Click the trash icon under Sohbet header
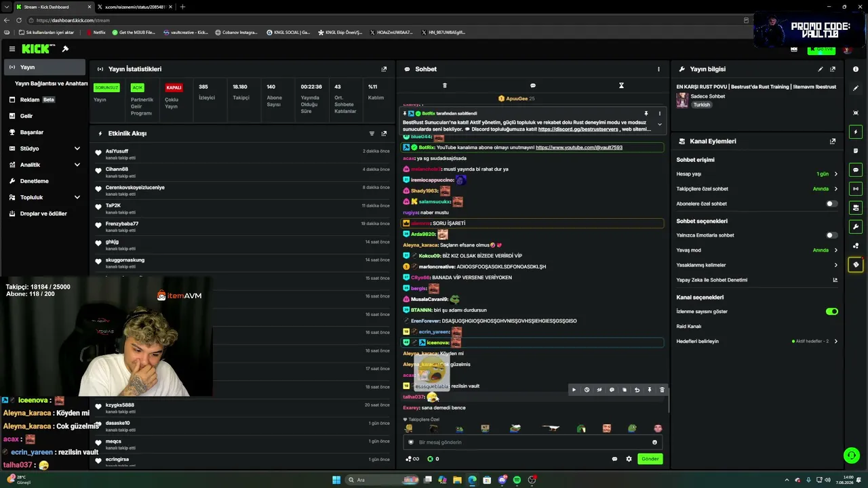 pos(445,85)
